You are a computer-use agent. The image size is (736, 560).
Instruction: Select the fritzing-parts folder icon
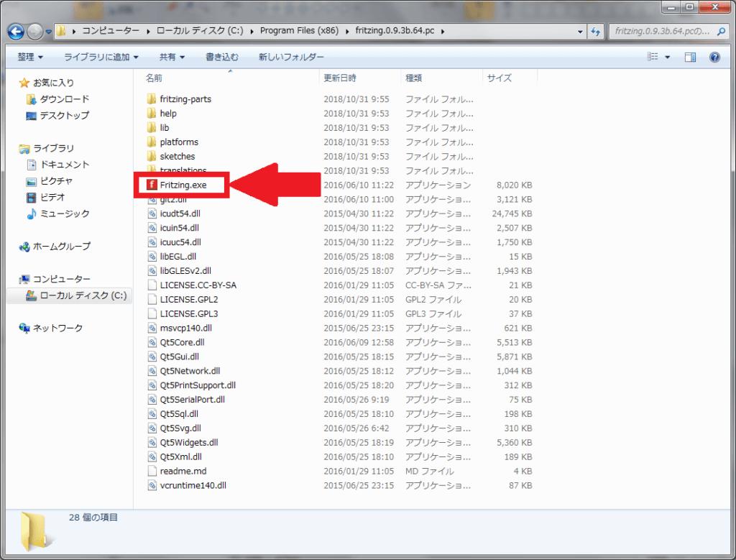[152, 99]
